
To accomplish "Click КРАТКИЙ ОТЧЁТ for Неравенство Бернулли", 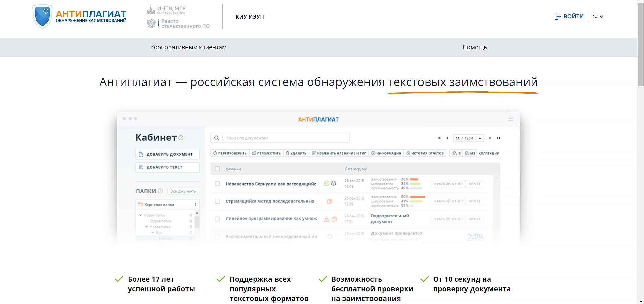I will pyautogui.click(x=448, y=184).
